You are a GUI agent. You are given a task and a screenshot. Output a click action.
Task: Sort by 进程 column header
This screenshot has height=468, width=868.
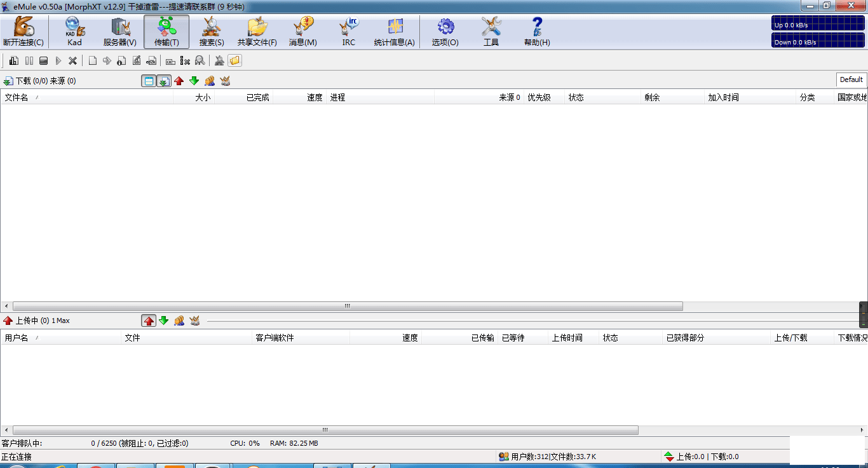[x=381, y=97]
